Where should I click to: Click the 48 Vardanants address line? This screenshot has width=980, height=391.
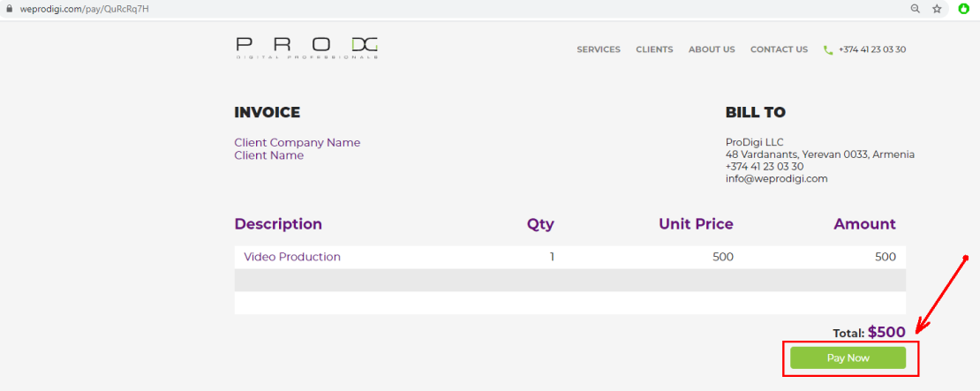coord(819,154)
